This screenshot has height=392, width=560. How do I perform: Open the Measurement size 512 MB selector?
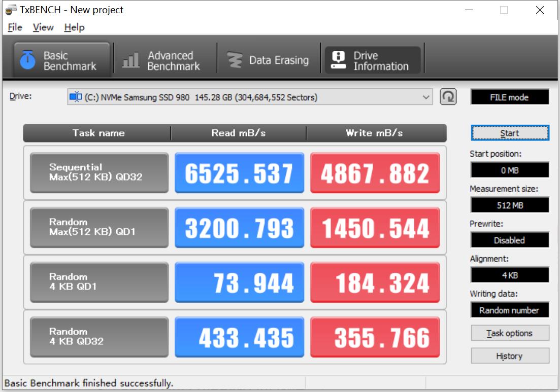[509, 205]
